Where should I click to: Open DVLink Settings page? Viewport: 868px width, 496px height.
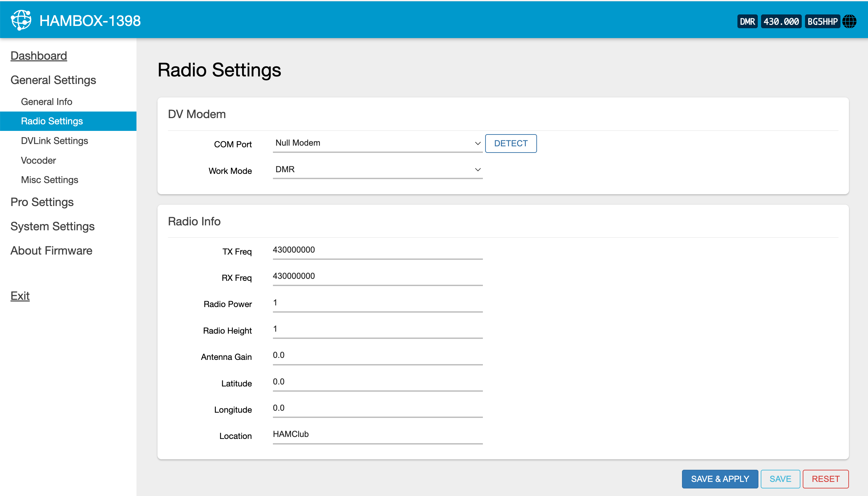54,141
